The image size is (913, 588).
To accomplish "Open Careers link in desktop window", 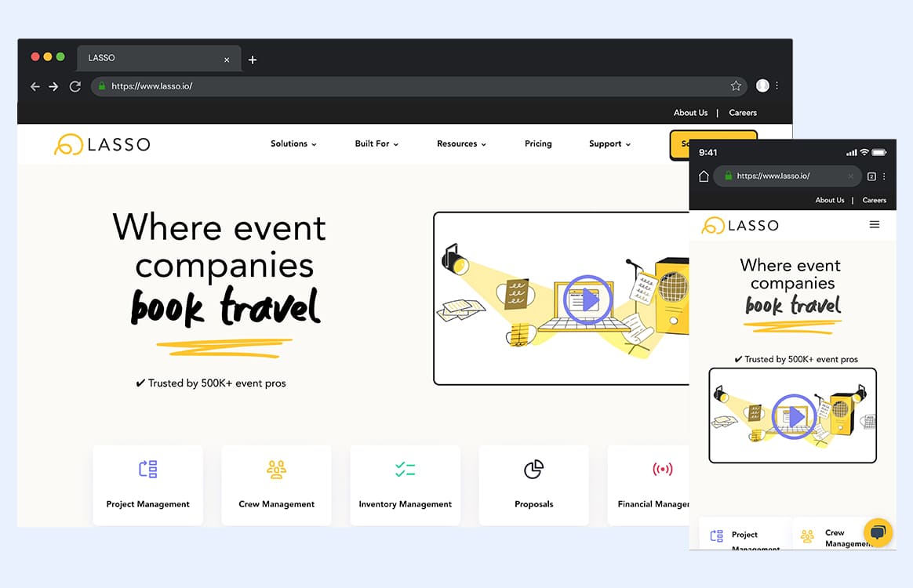I will [x=742, y=112].
